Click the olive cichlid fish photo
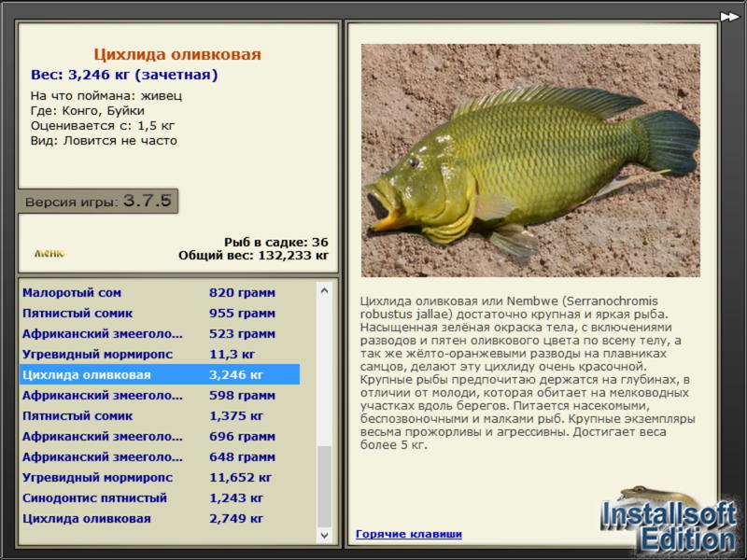The width and height of the screenshot is (747, 560). point(530,161)
